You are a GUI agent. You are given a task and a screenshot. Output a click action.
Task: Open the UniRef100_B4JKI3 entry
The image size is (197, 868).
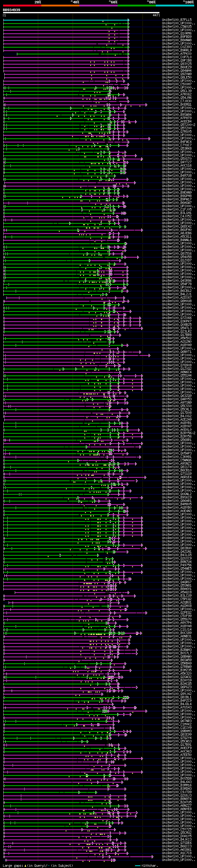click(177, 839)
